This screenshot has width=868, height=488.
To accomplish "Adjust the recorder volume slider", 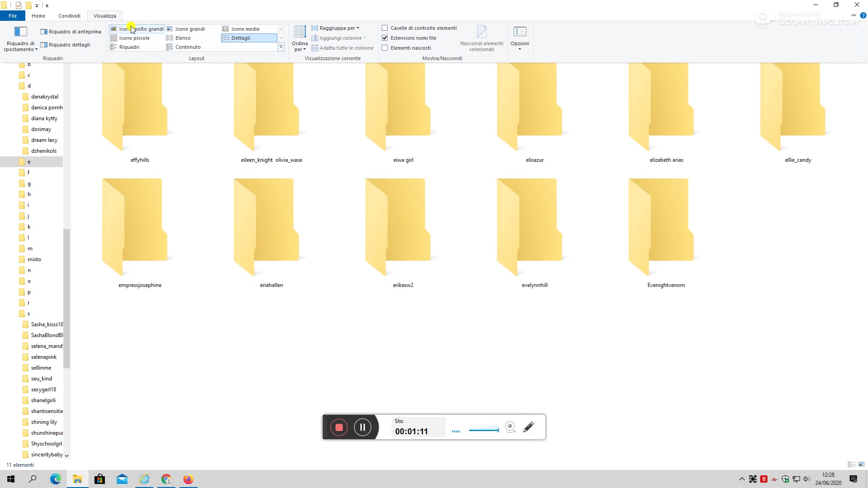I will pyautogui.click(x=484, y=430).
